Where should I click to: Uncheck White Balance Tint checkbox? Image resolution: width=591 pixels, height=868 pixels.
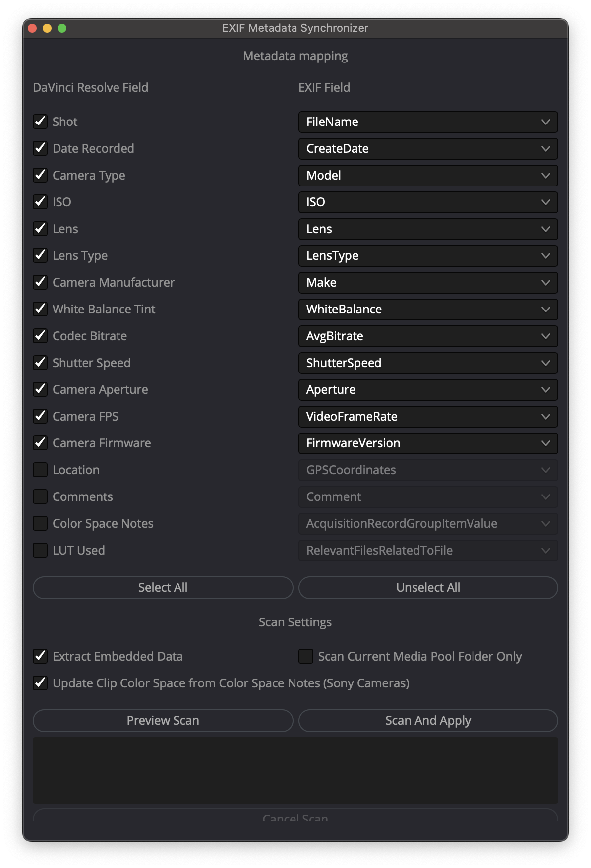point(40,309)
